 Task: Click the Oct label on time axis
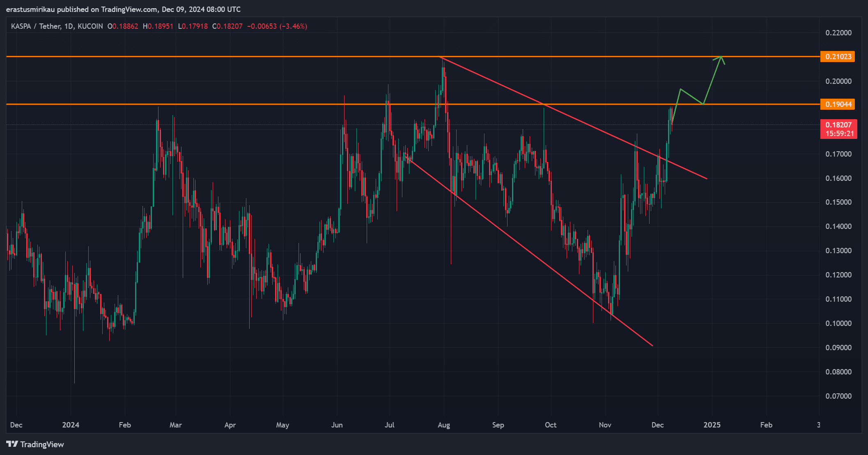(x=551, y=425)
